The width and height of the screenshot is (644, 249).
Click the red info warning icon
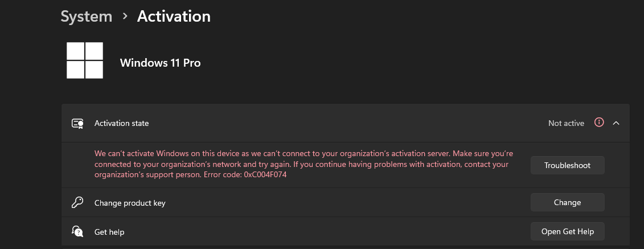pyautogui.click(x=598, y=123)
